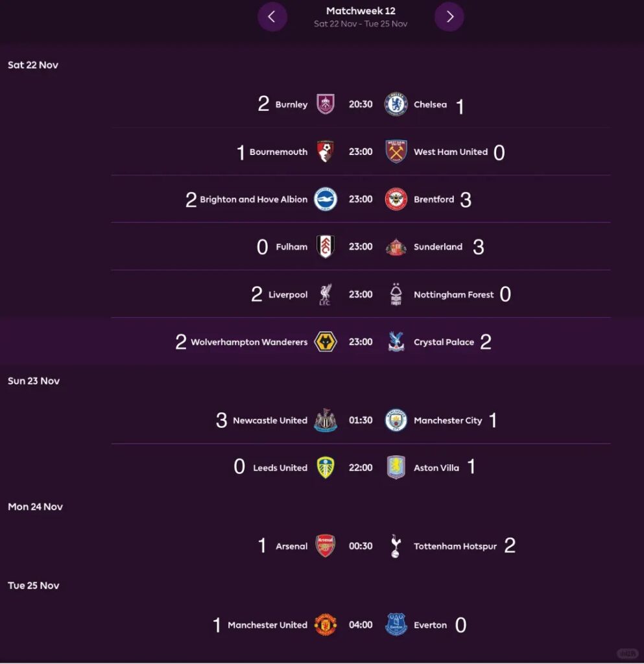Open the Sunderland team name link
This screenshot has width=644, height=664.
(438, 247)
